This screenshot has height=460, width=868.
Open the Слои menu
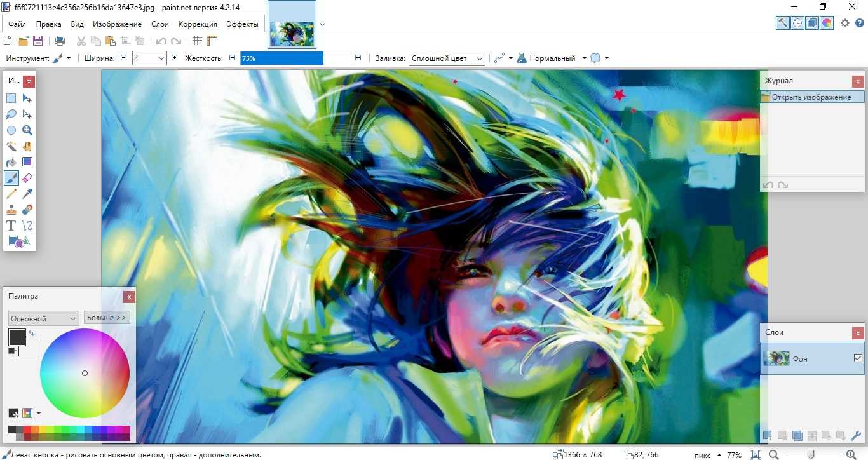pyautogui.click(x=160, y=24)
